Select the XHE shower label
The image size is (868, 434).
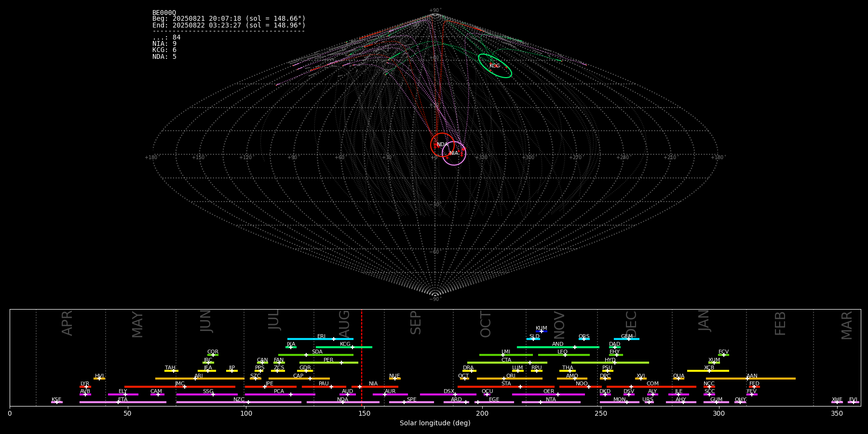point(837,400)
